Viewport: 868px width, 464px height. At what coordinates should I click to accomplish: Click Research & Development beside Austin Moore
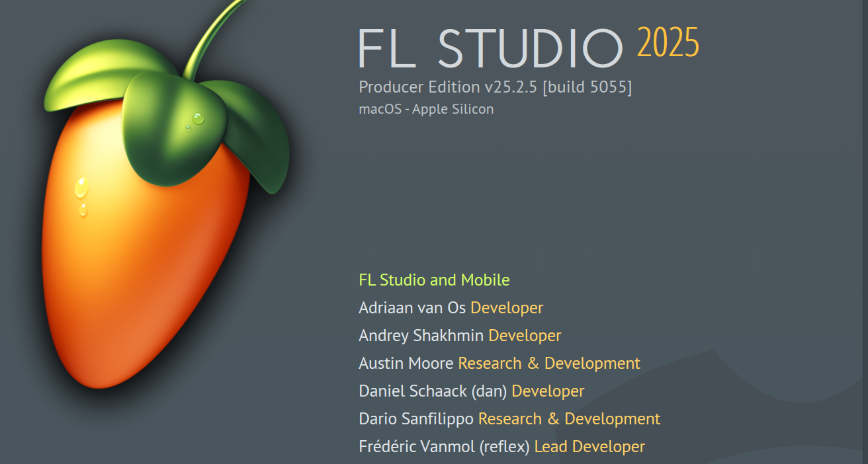[549, 364]
